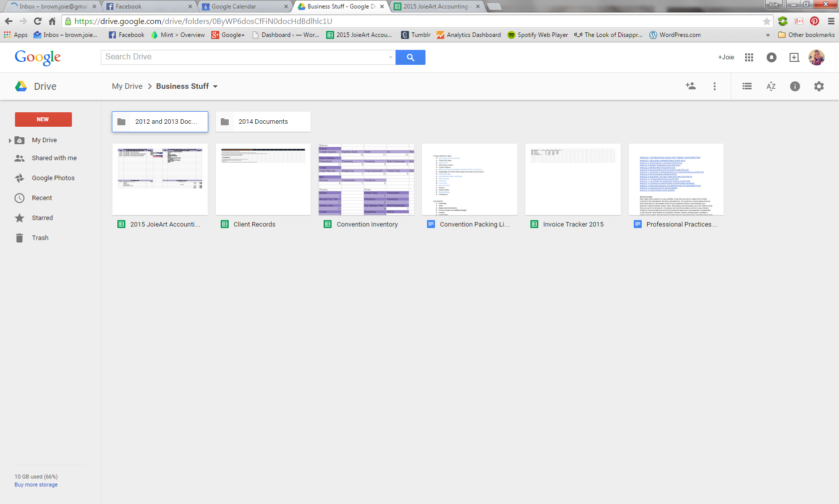Open the more options three-dot menu
Screen dimensions: 839x504
coord(715,86)
